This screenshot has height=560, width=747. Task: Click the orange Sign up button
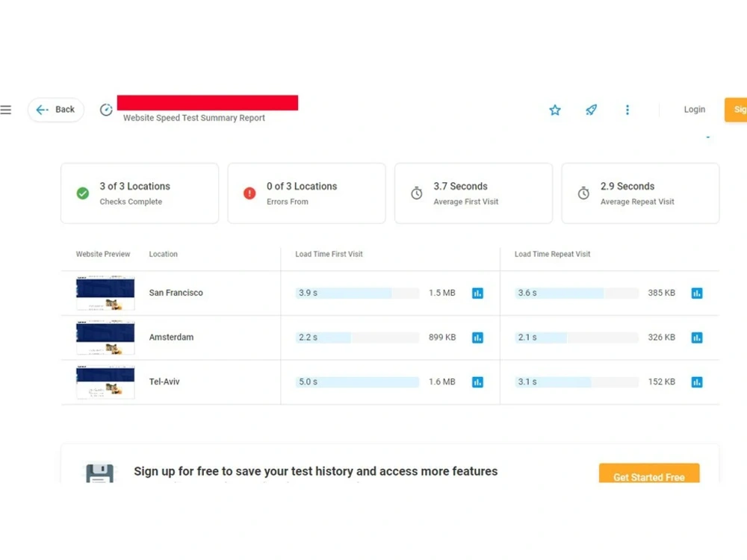pos(736,110)
